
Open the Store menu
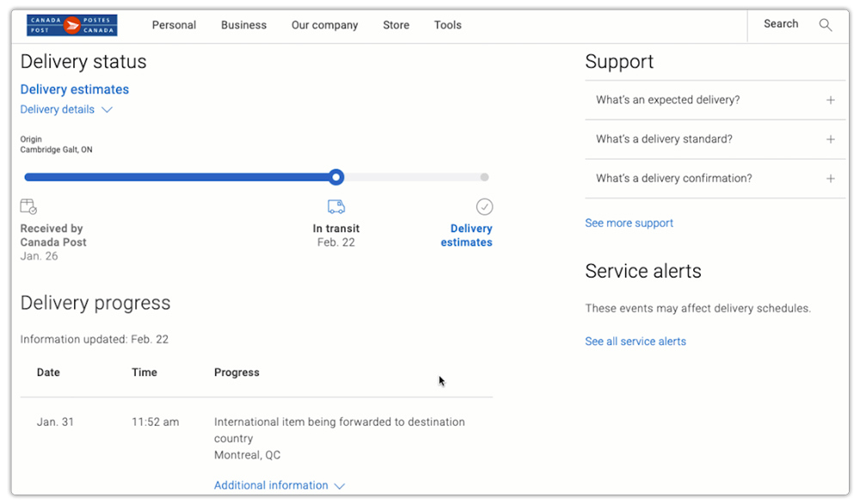396,25
